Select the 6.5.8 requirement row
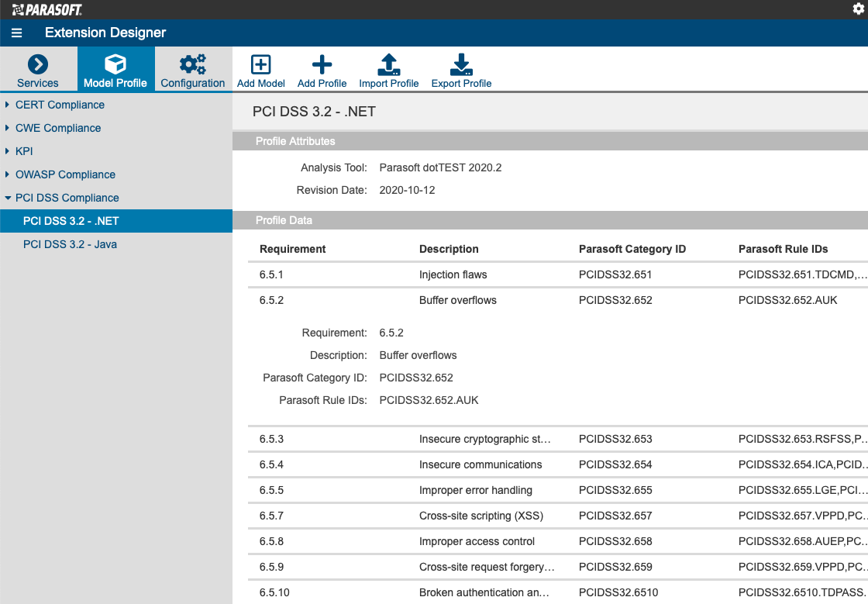This screenshot has height=604, width=868. 558,541
